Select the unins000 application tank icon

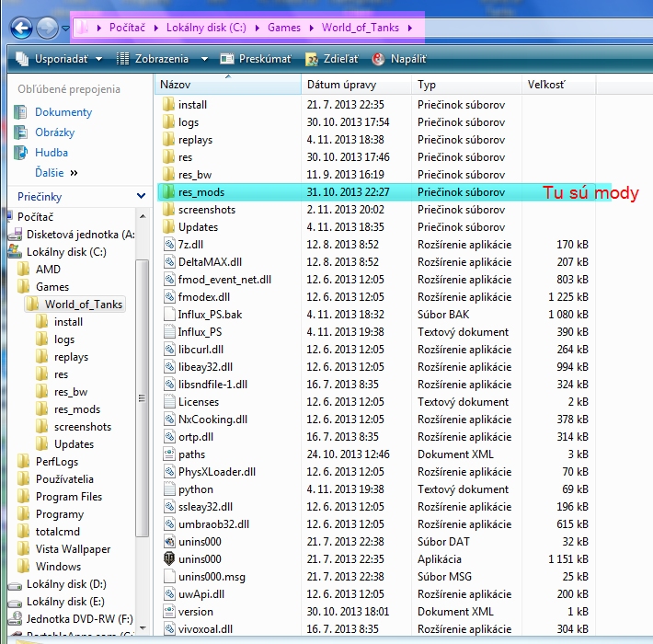[x=169, y=559]
